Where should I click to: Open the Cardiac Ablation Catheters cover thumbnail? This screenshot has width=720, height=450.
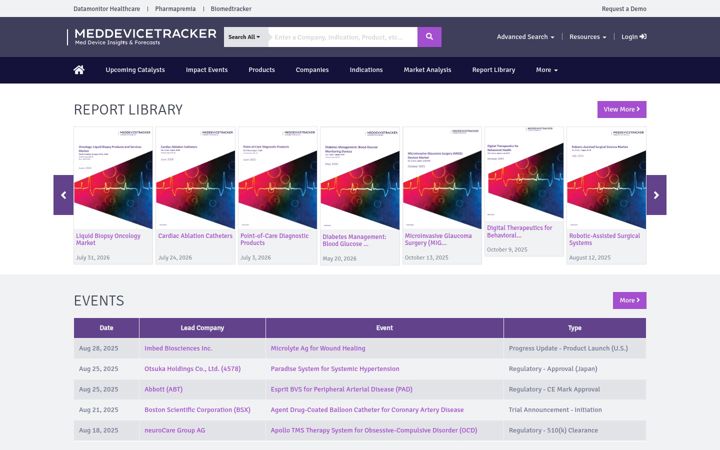tap(195, 178)
